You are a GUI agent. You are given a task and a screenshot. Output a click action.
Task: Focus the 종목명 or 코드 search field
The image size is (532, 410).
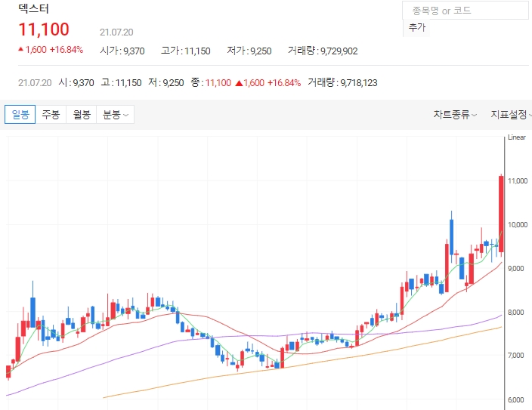(x=466, y=11)
